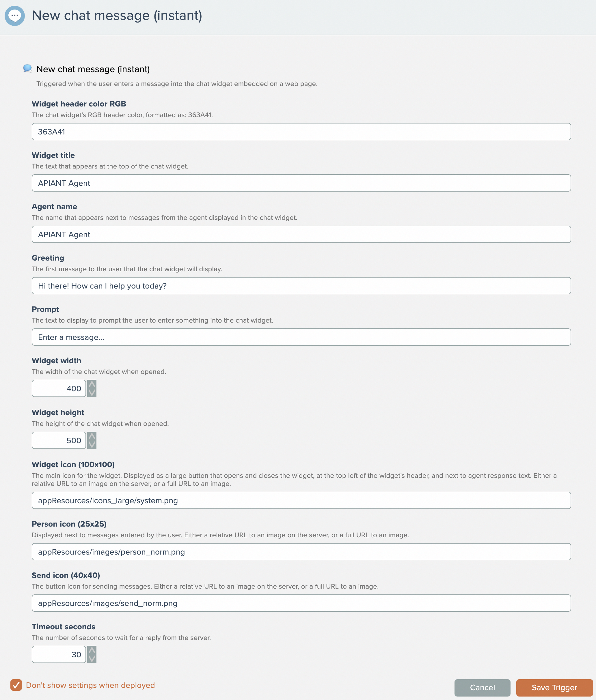Decrease Widget height with down arrow
596x700 pixels.
(92, 445)
